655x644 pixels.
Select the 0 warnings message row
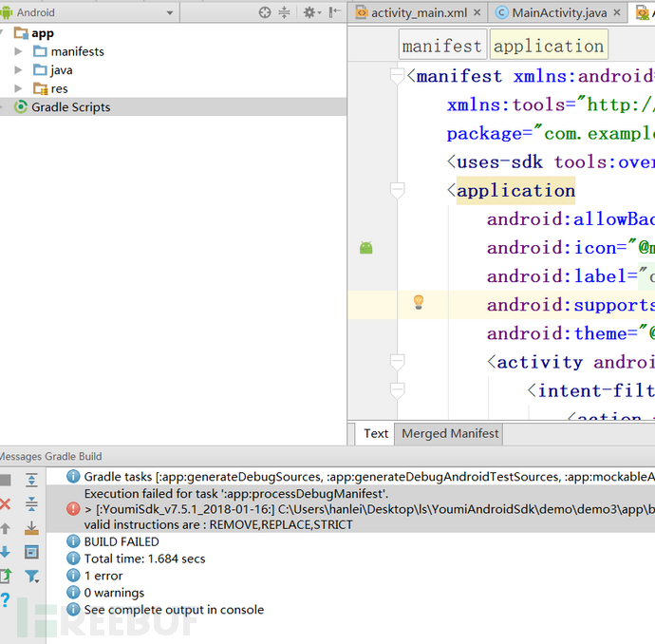350,593
